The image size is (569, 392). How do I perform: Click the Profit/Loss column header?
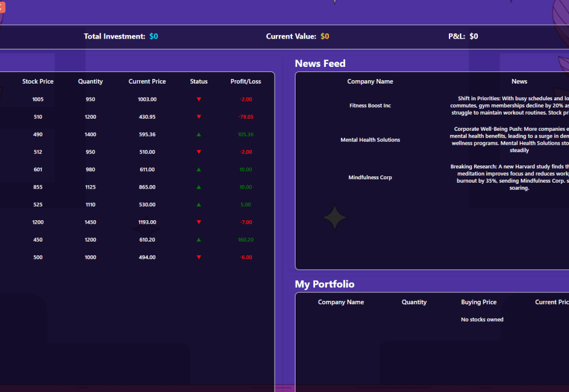(245, 81)
